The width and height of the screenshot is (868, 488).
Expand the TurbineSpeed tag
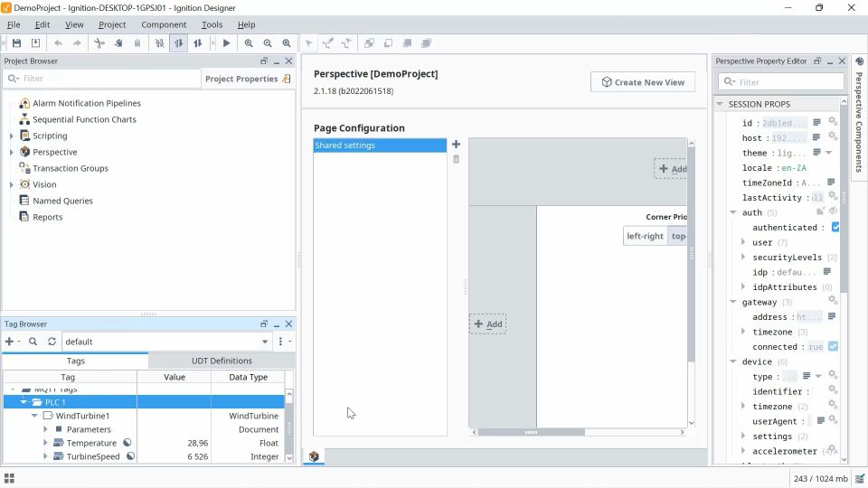(45, 456)
